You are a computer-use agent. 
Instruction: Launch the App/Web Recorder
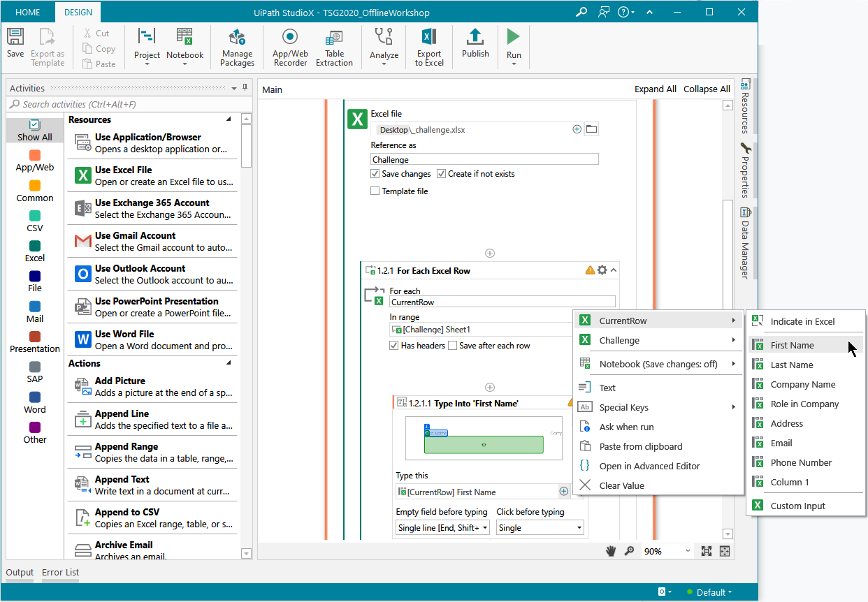tap(290, 48)
